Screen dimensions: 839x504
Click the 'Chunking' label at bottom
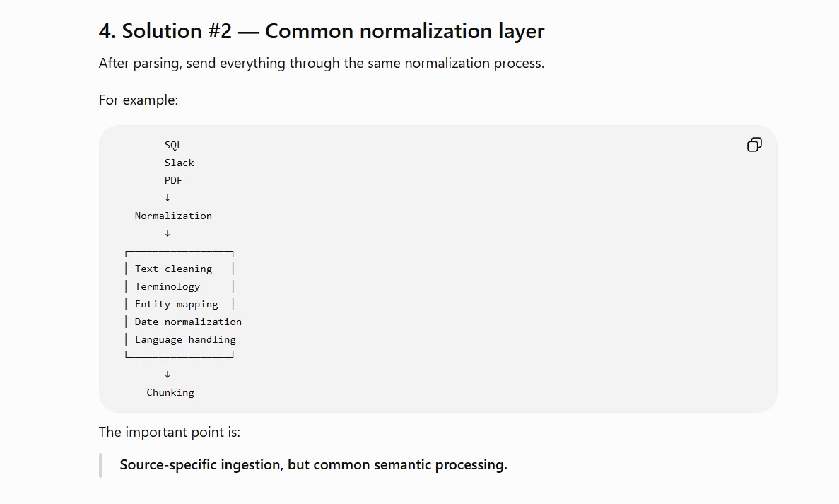[170, 392]
